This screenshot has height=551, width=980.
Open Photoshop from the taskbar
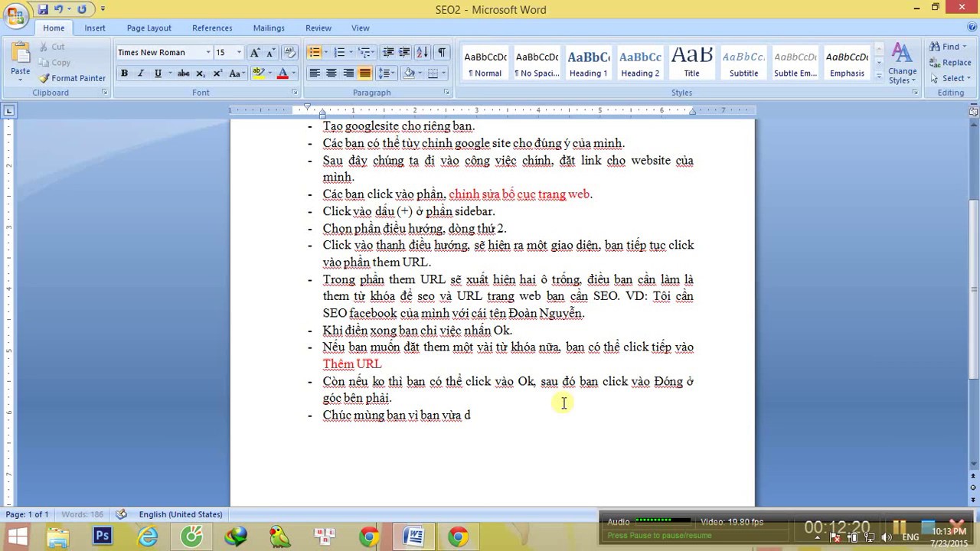(103, 536)
